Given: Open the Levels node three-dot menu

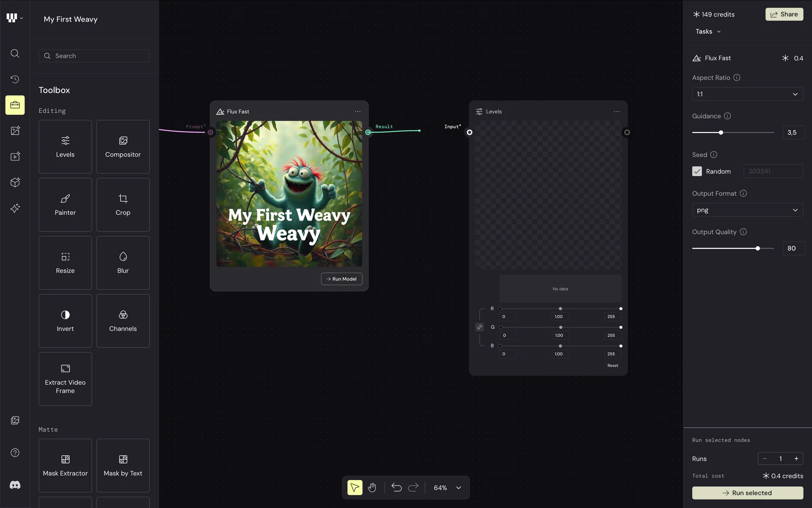Looking at the screenshot, I should coord(617,112).
